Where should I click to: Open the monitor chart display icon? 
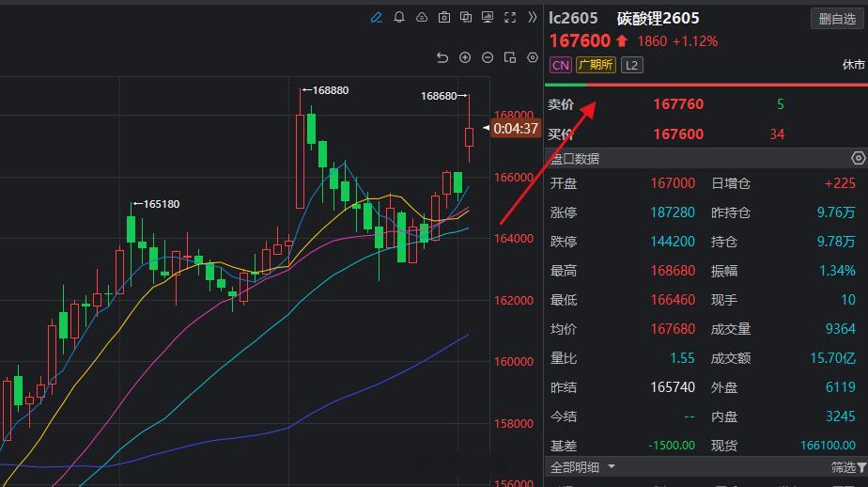pos(488,18)
